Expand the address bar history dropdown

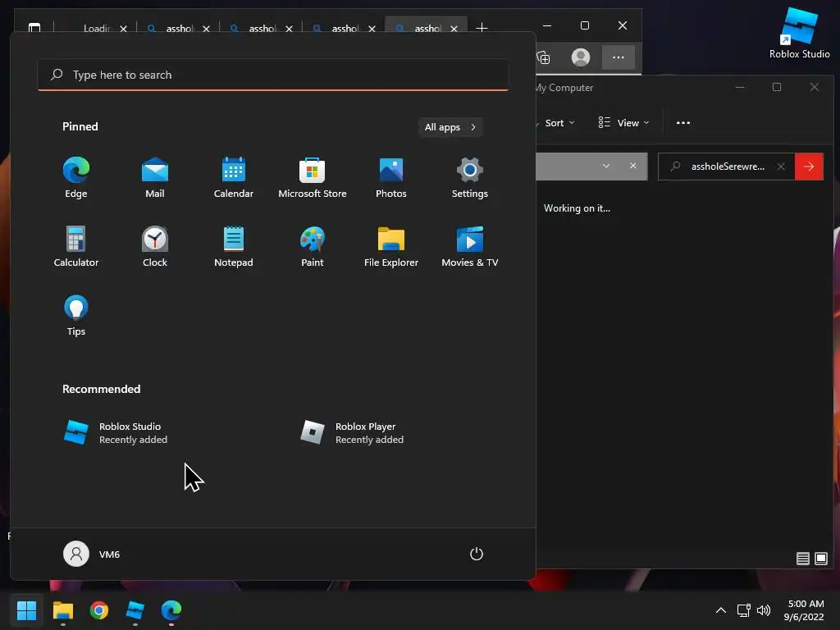pyautogui.click(x=606, y=166)
